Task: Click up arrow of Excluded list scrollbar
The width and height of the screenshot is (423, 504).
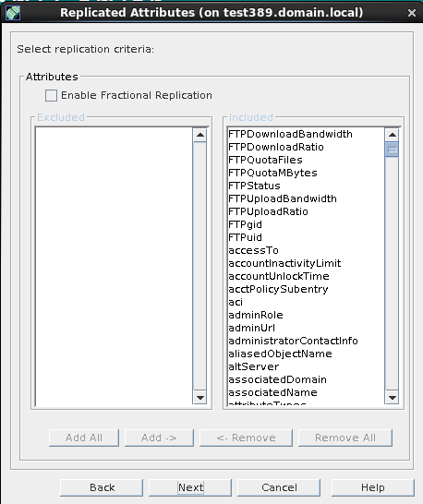Action: 200,135
